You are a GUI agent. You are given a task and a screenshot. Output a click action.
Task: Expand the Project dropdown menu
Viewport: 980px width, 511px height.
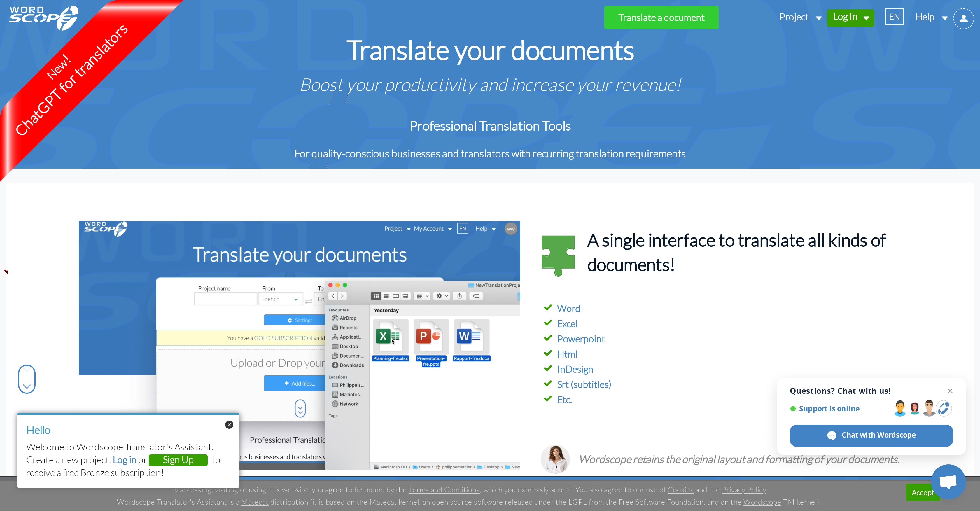(x=799, y=17)
